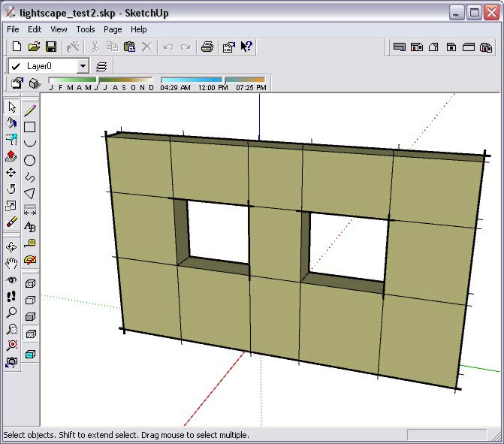Open Model Info settings icon
504x444 pixels.
229,47
